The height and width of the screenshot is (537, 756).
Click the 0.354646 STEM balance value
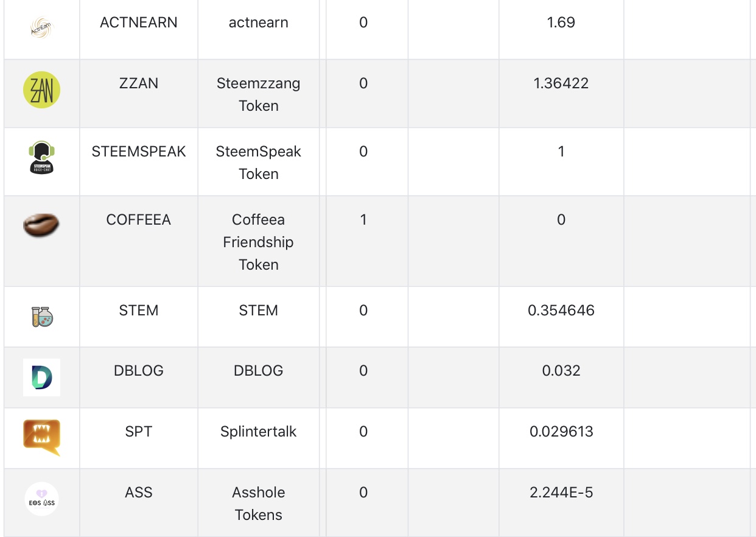pos(561,311)
